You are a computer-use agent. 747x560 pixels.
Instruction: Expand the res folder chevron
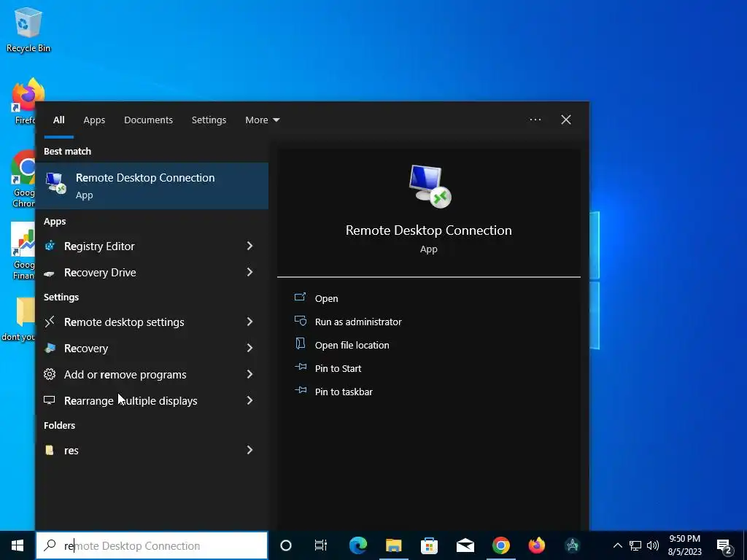[x=249, y=450]
